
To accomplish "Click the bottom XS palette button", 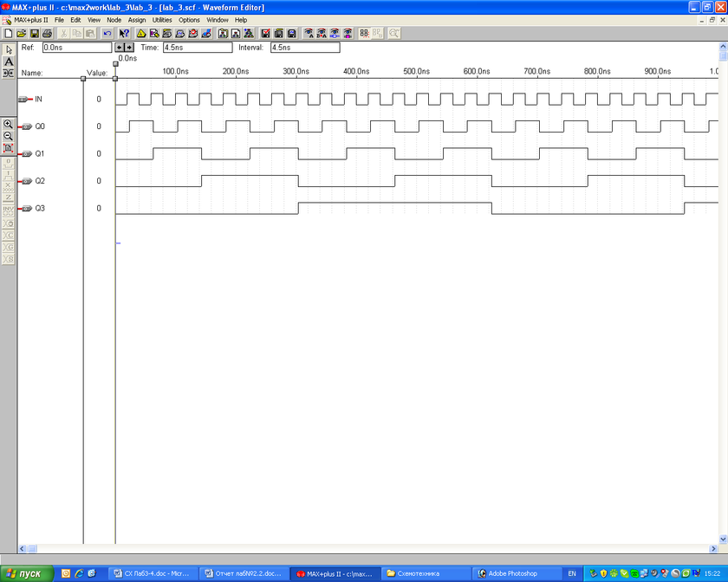I will 9,259.
